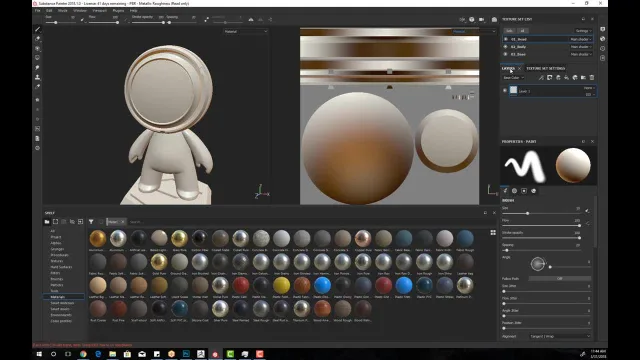Select Environments category in Shelf
This screenshot has height=360, width=640.
click(61, 315)
